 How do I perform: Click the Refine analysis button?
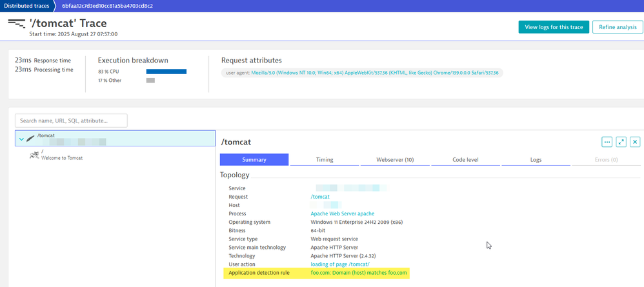click(618, 27)
